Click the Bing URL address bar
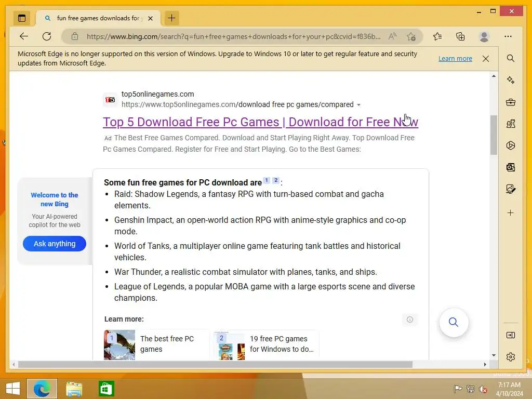Screen dimensions: 532x399 click(233, 36)
